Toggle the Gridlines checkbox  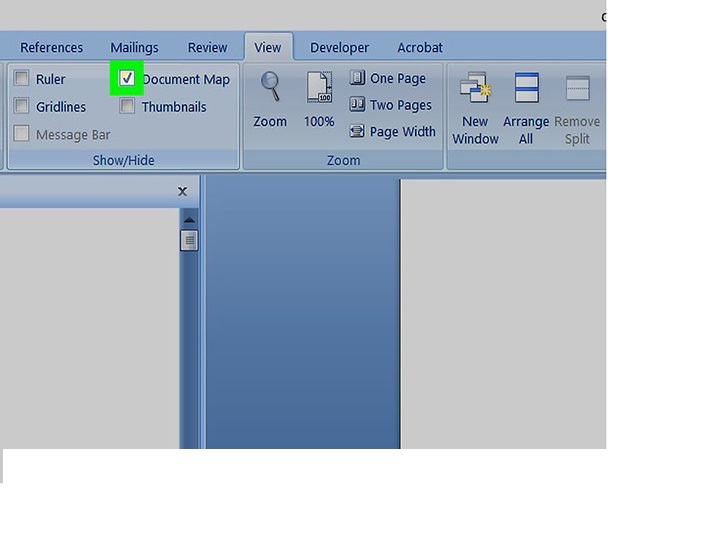21,106
